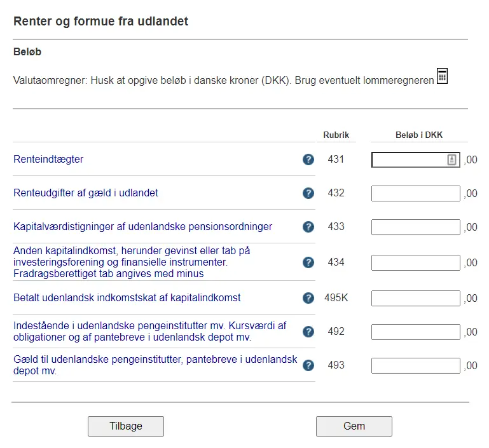Select the amount field for rubrik 493
The width and height of the screenshot is (489, 448).
pyautogui.click(x=415, y=366)
